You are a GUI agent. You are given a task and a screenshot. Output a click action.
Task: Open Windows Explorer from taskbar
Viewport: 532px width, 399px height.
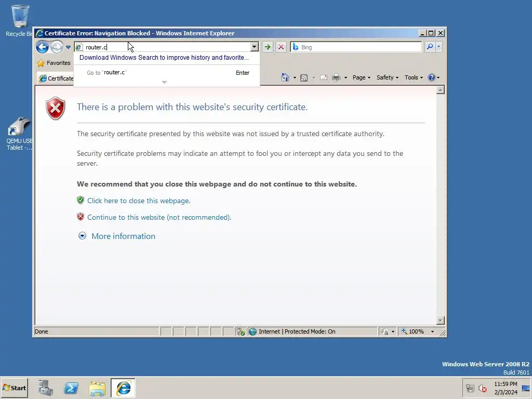[x=97, y=388]
